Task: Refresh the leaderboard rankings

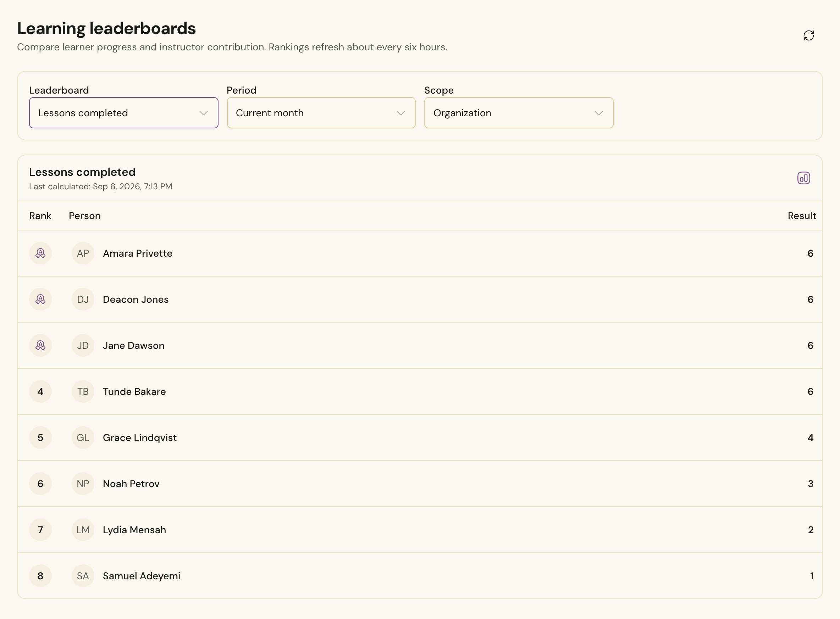Action: point(808,35)
